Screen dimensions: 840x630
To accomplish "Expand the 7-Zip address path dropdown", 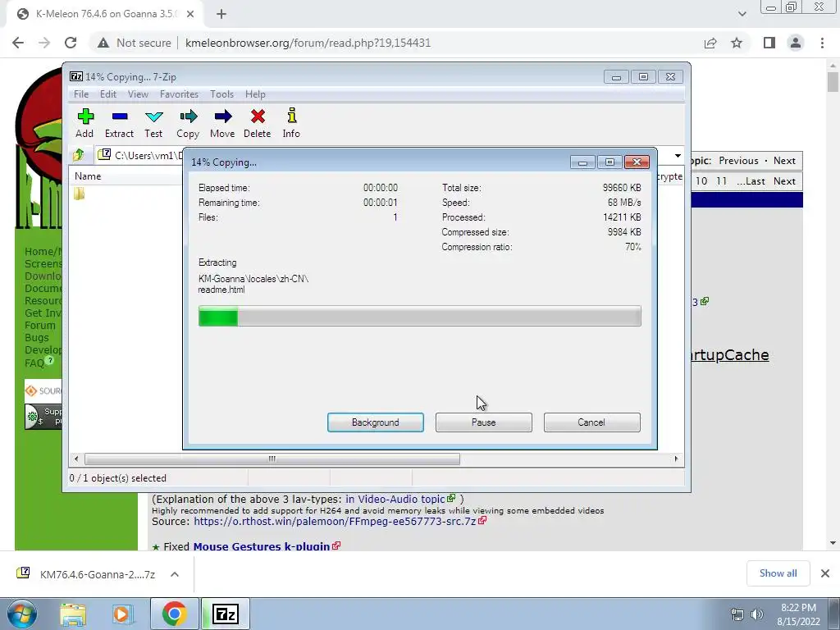I will pyautogui.click(x=678, y=156).
